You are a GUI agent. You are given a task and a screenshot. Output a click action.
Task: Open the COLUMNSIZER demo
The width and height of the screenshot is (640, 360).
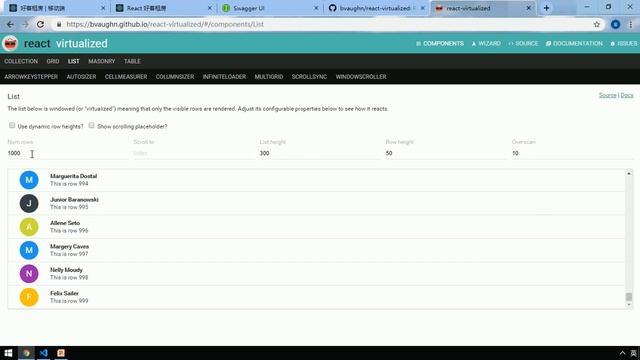pos(175,77)
